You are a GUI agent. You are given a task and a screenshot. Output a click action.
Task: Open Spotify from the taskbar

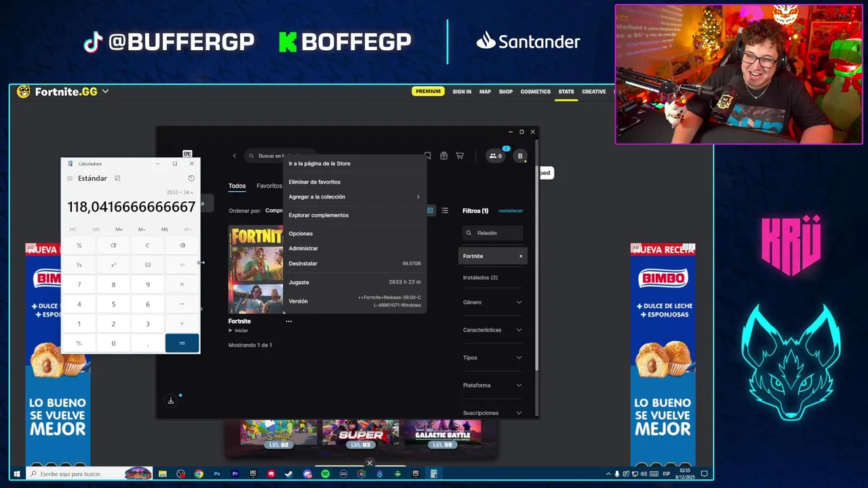click(325, 474)
